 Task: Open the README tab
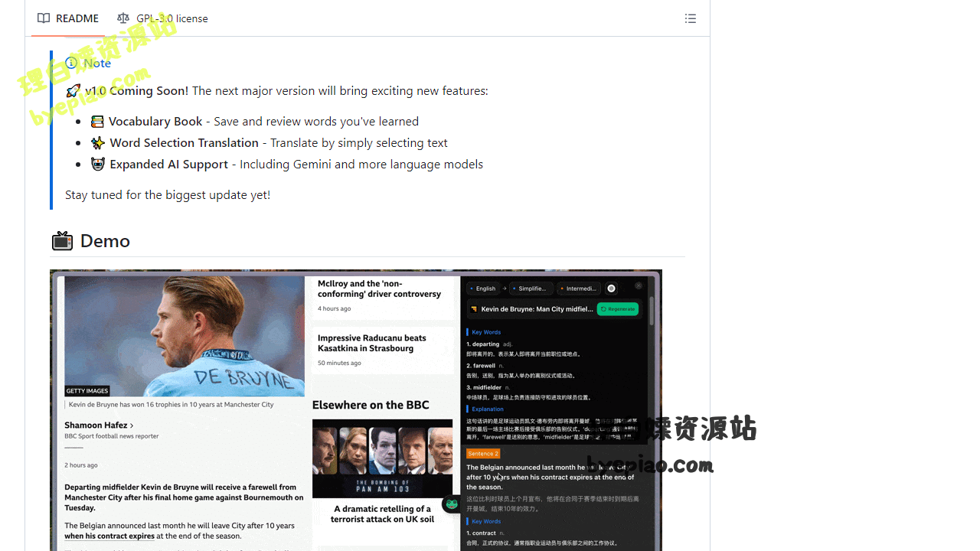pyautogui.click(x=68, y=18)
